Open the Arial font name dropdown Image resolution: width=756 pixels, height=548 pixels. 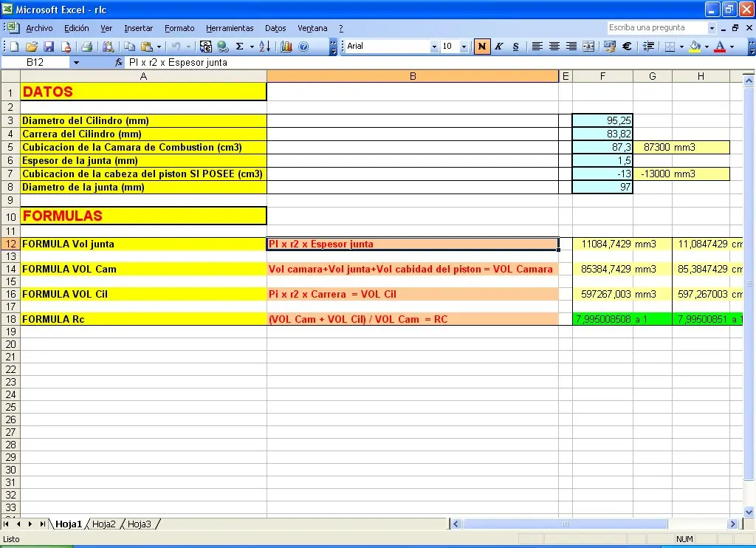pos(434,47)
